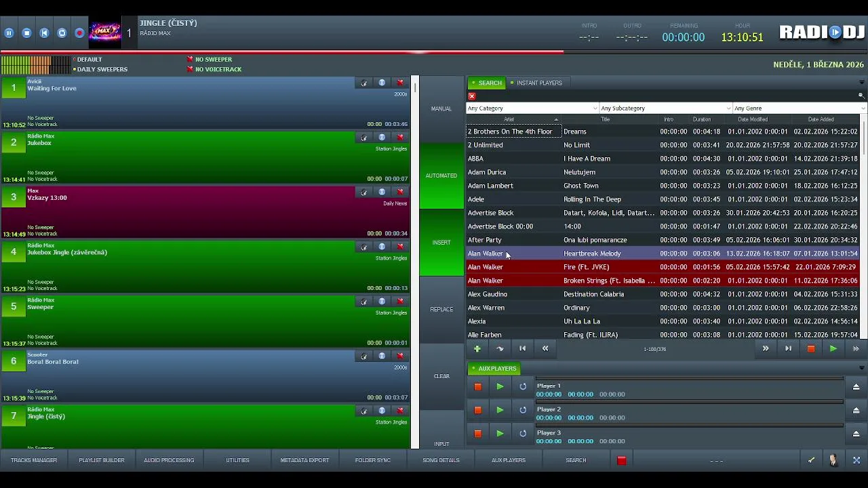Select ABBA I Have A Dream row

point(663,159)
